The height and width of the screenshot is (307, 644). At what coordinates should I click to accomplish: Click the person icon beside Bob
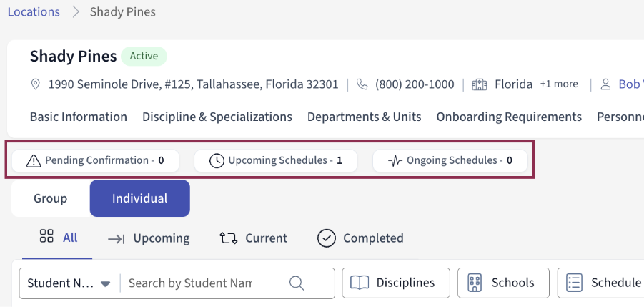click(605, 84)
